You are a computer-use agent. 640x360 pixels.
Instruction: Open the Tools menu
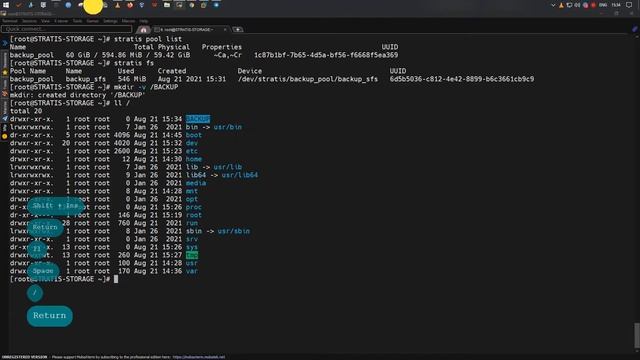77,21
